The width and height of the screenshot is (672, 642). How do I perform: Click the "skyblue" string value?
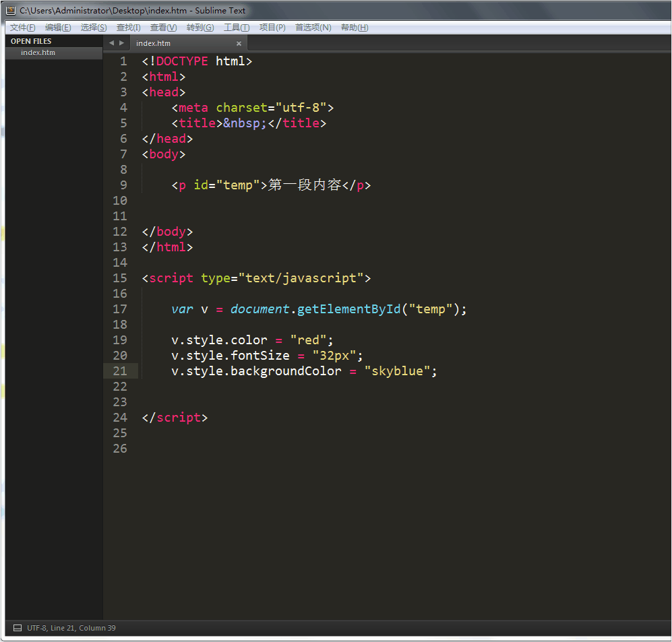click(397, 371)
